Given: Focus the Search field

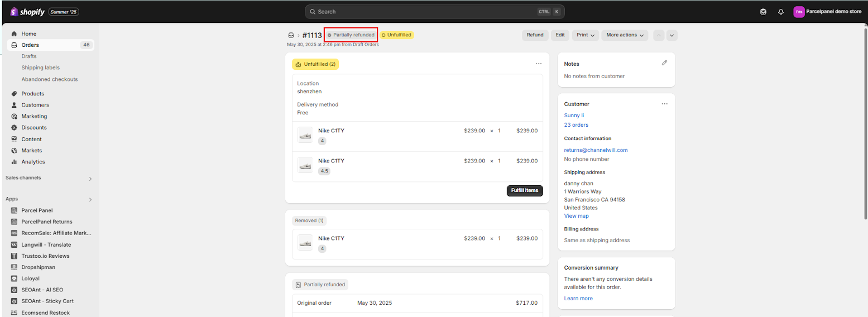Looking at the screenshot, I should point(435,12).
